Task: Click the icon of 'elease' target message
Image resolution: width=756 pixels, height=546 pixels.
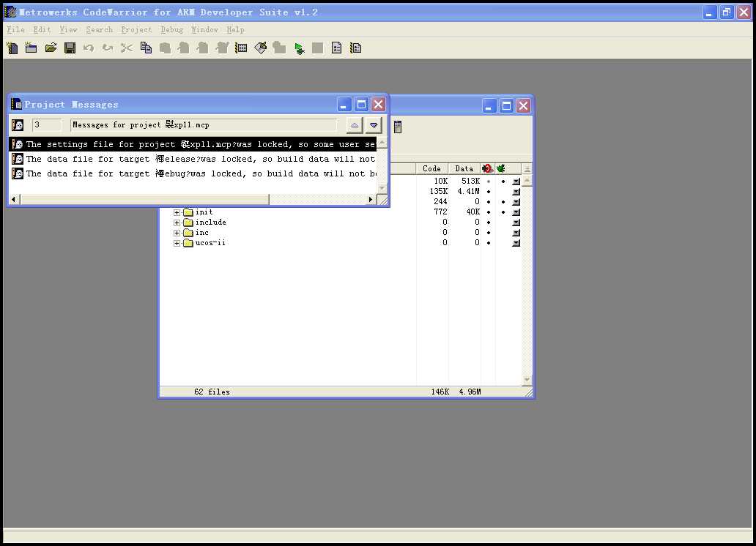Action: click(x=18, y=159)
